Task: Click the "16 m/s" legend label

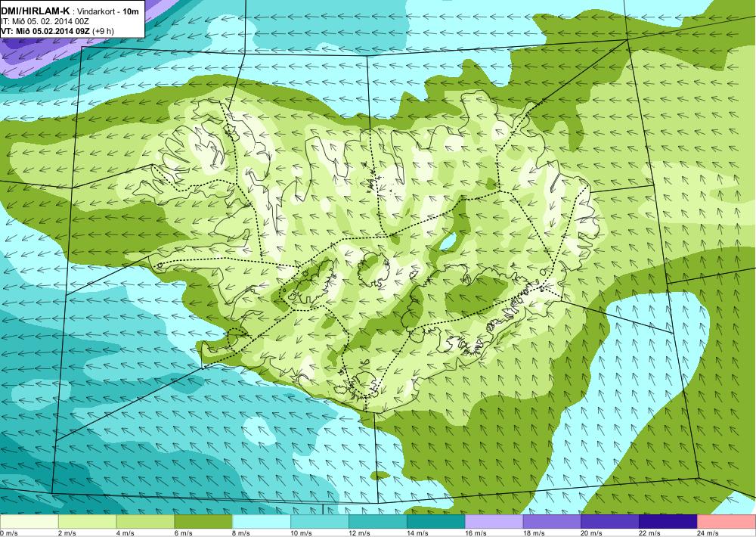Action: (476, 533)
